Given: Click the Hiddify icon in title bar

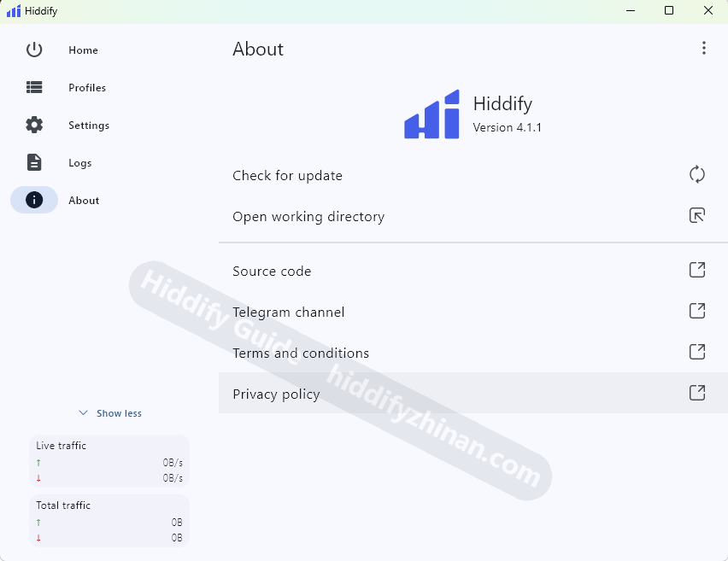Looking at the screenshot, I should tap(14, 10).
